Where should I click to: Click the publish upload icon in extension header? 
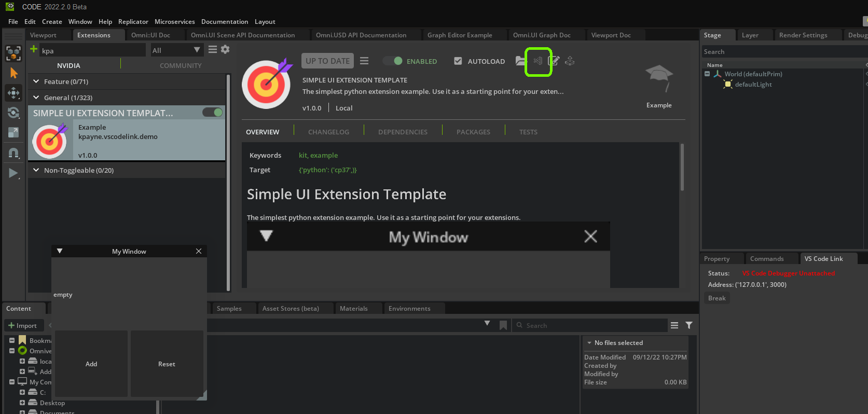click(570, 61)
